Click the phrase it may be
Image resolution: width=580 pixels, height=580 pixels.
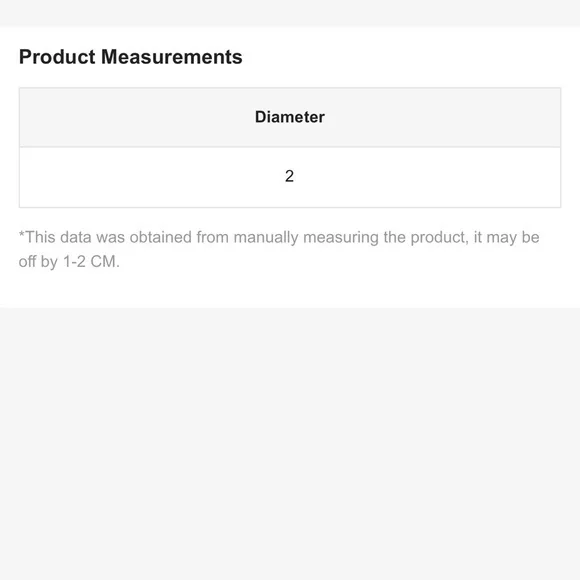tap(507, 237)
